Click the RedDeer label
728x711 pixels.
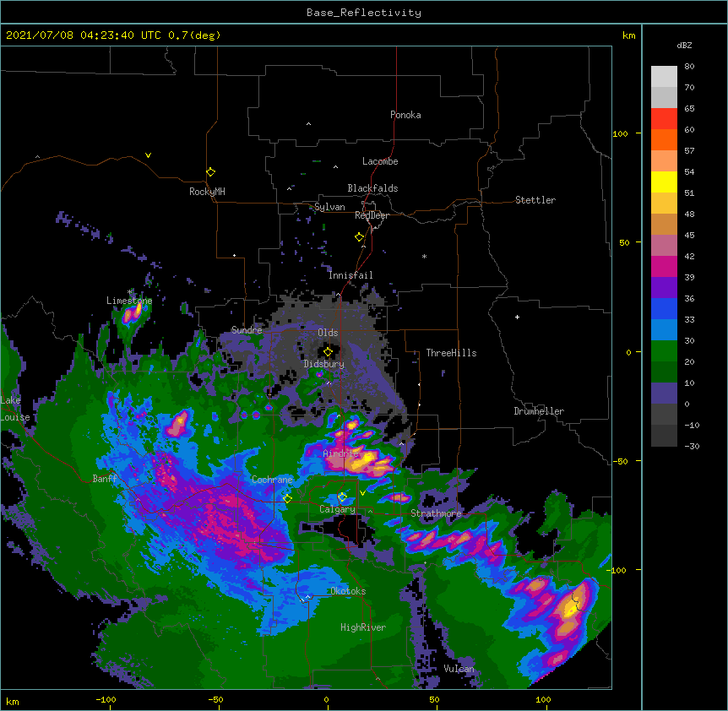tap(372, 215)
